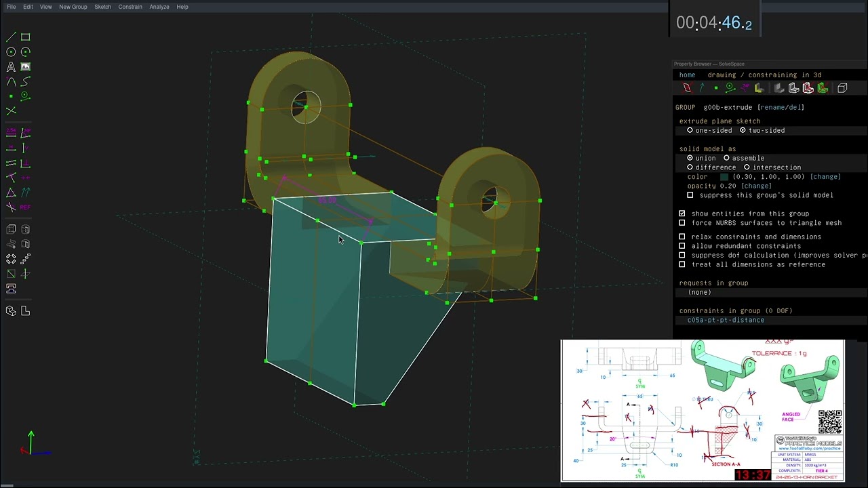Apply the angle constraint tool
Image resolution: width=868 pixels, height=488 pixels.
coord(25,133)
